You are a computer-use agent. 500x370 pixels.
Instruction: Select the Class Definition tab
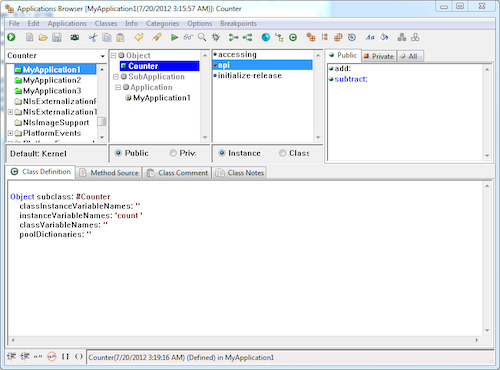41,172
